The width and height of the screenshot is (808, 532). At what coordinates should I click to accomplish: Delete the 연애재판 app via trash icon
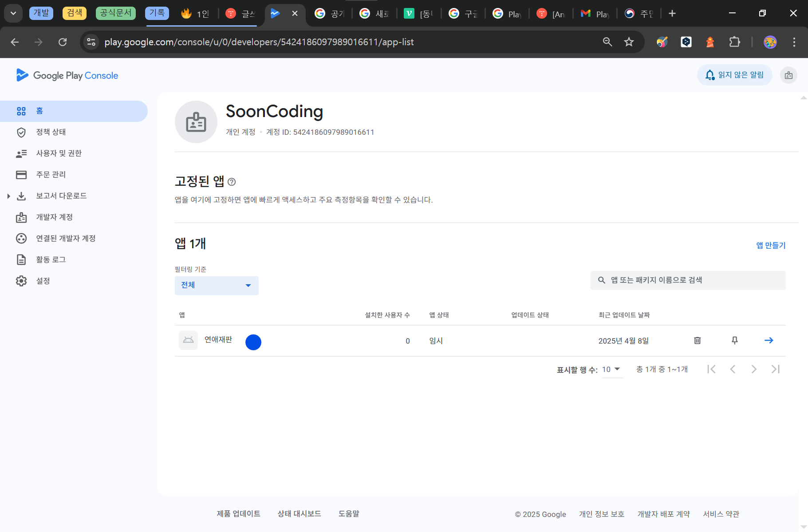coord(698,340)
